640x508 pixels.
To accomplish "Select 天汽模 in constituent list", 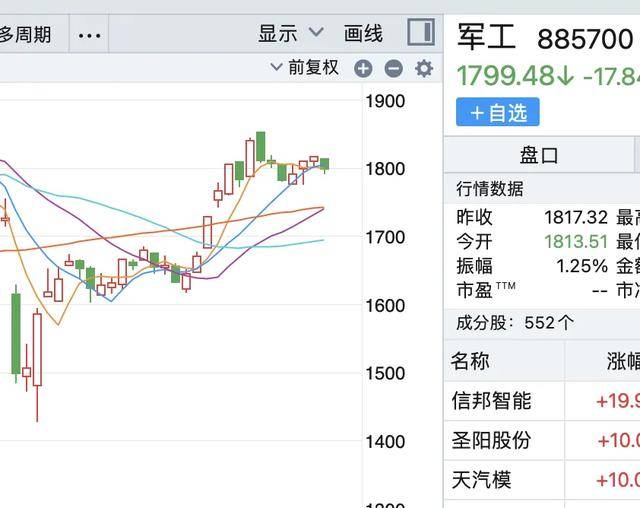I will pos(482,480).
